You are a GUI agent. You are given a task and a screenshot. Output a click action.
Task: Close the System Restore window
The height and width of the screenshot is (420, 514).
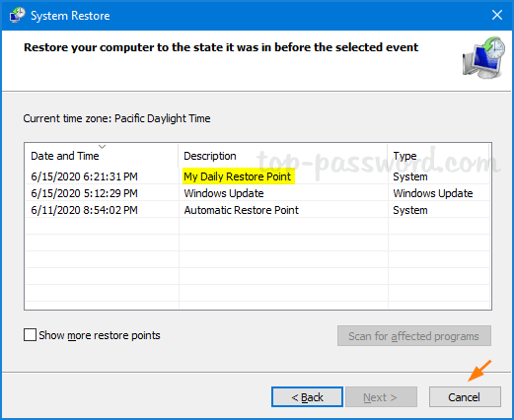click(x=497, y=15)
